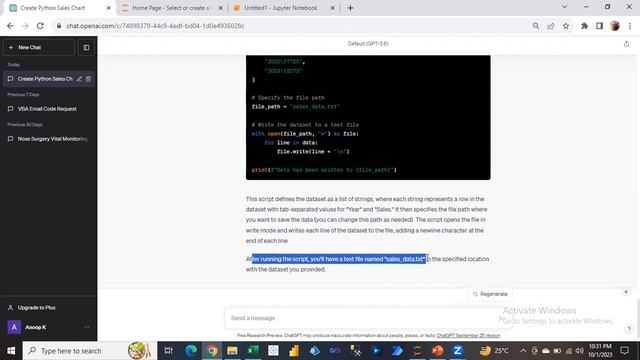This screenshot has width=640, height=360.
Task: Open Task View on the taskbar
Action: (169, 351)
